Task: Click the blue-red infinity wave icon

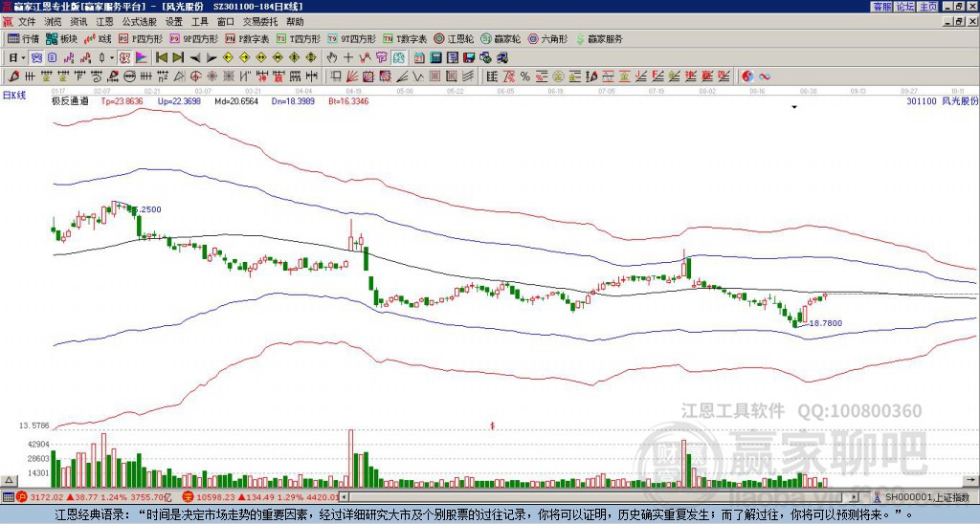Action: coord(765,76)
